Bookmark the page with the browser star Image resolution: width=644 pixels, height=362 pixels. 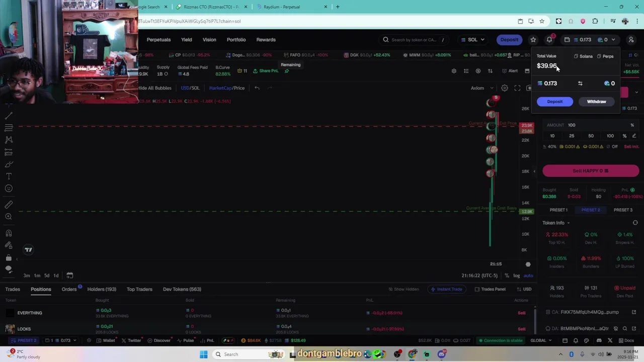542,21
